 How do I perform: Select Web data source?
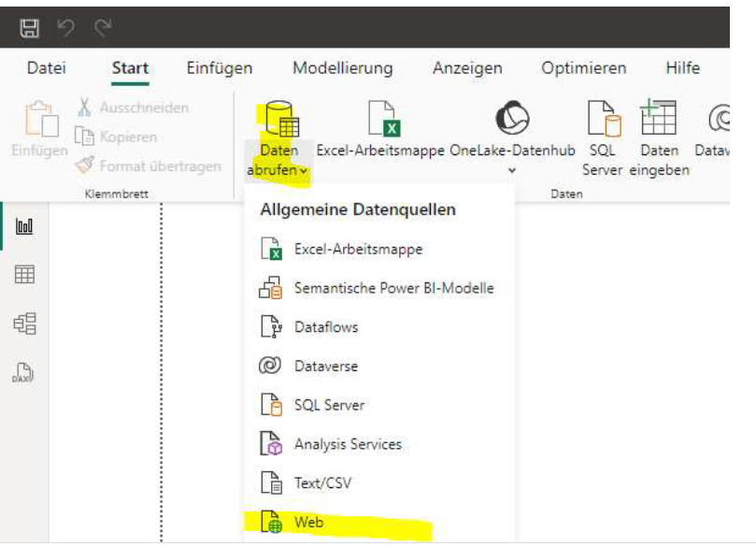point(379,523)
